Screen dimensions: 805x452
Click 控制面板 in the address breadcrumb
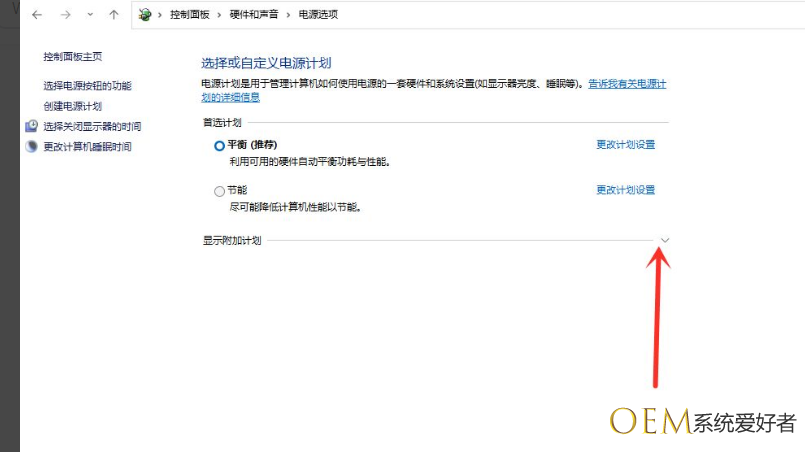pyautogui.click(x=188, y=15)
